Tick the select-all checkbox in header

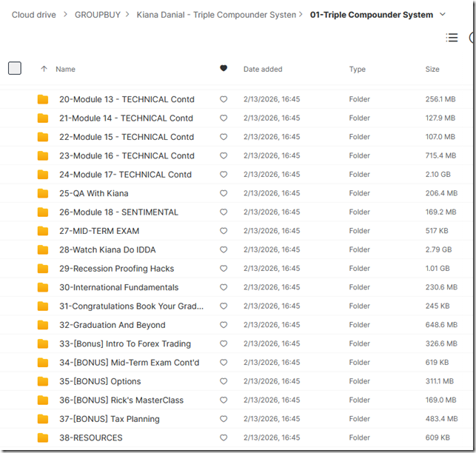point(15,68)
